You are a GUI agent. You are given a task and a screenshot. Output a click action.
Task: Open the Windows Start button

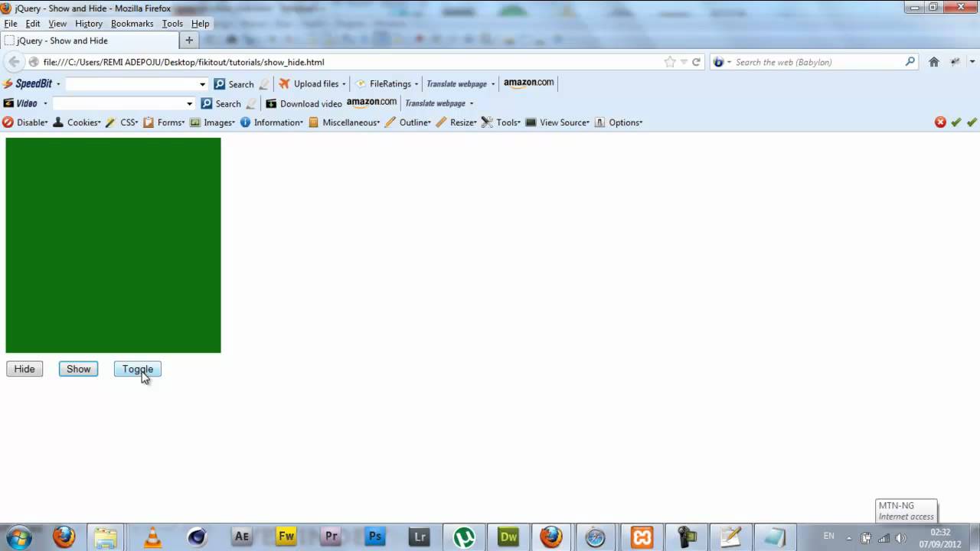point(18,537)
